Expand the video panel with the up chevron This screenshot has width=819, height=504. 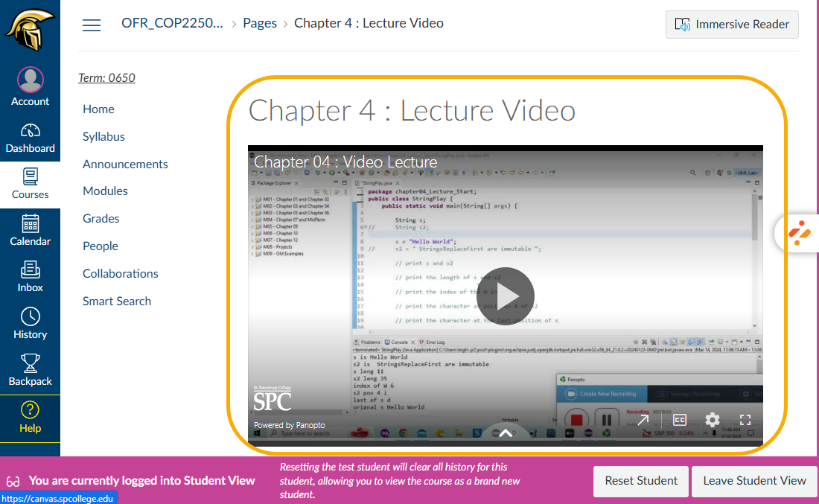coord(505,433)
